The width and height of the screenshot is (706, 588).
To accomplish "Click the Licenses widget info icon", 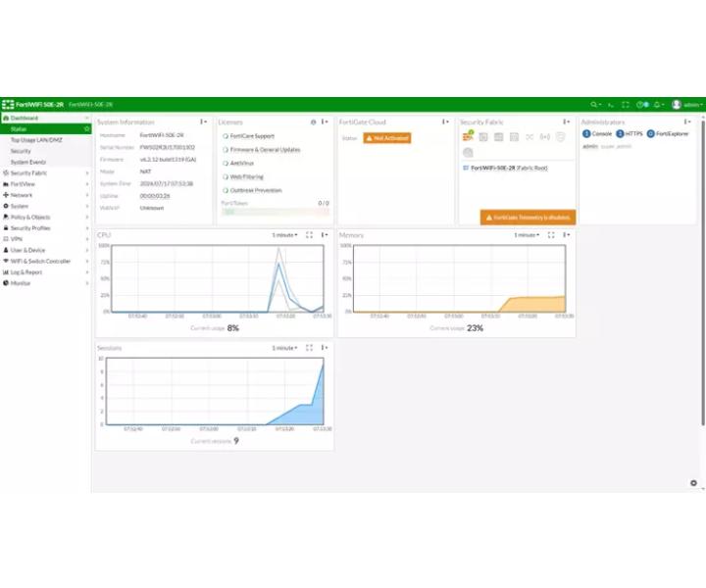I will tap(314, 122).
